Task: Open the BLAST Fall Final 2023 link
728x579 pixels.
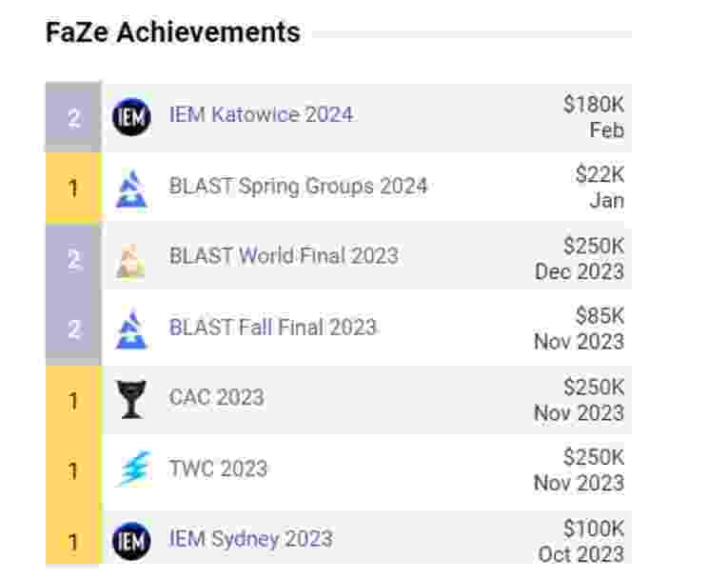Action: (272, 328)
